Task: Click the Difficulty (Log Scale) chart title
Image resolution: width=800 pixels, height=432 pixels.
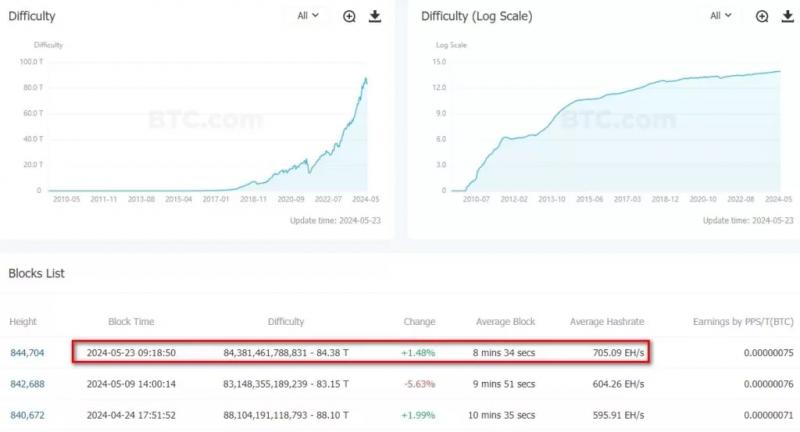Action: pyautogui.click(x=477, y=16)
